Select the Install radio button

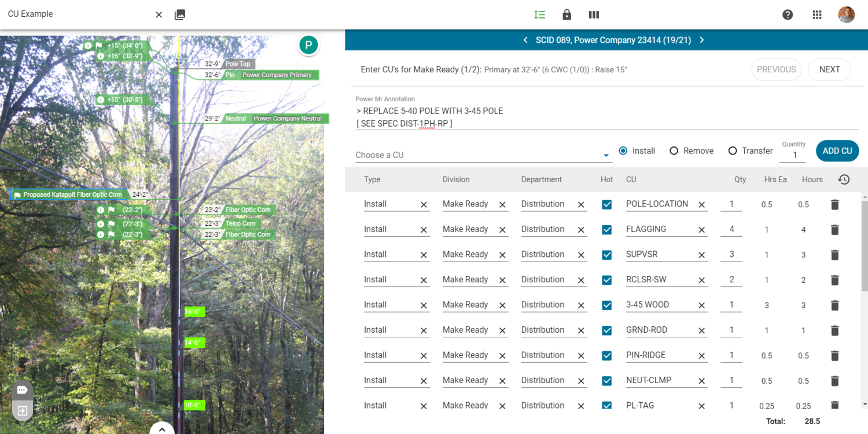(623, 150)
